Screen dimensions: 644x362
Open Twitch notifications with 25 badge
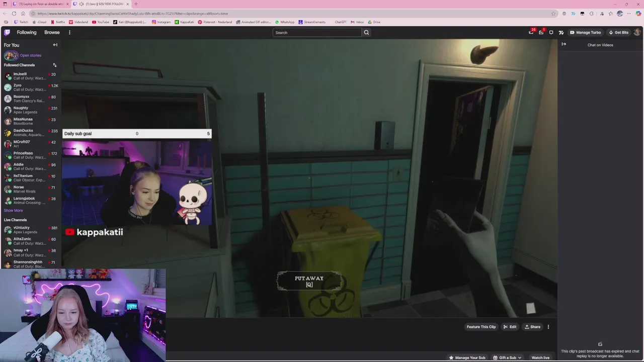[531, 32]
